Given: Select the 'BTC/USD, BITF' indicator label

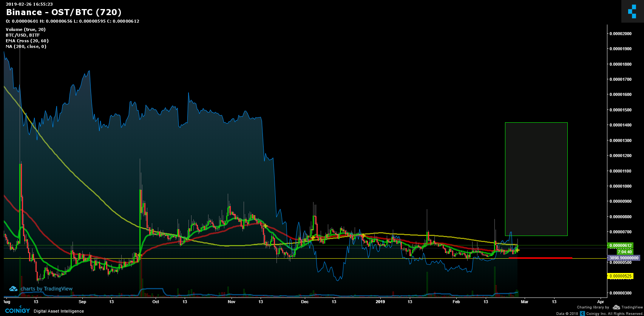Looking at the screenshot, I should coord(23,35).
